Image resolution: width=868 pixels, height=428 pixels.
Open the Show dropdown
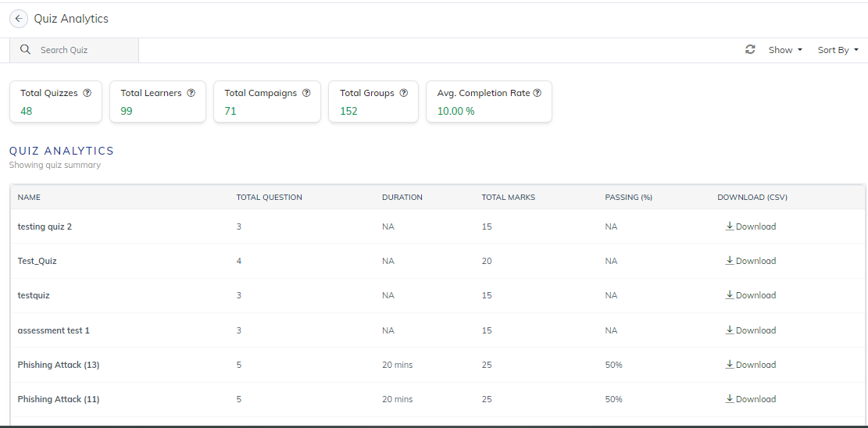(785, 50)
